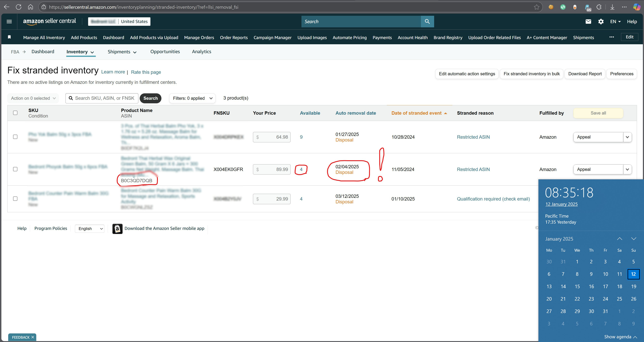The image size is (644, 342).
Task: Open browser settings and more menu
Action: pos(624,7)
